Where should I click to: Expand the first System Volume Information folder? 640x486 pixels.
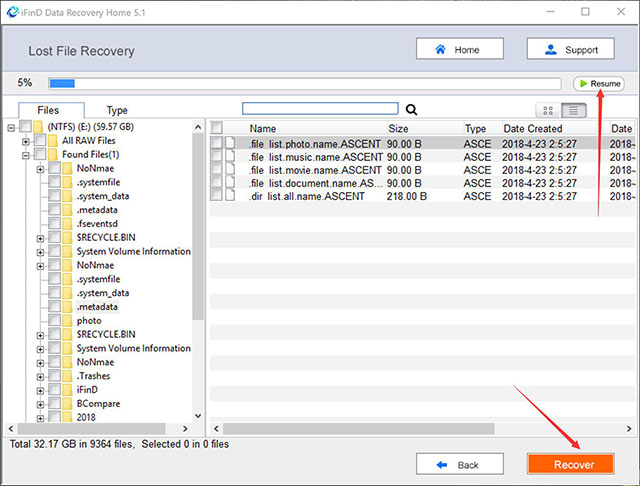click(40, 253)
